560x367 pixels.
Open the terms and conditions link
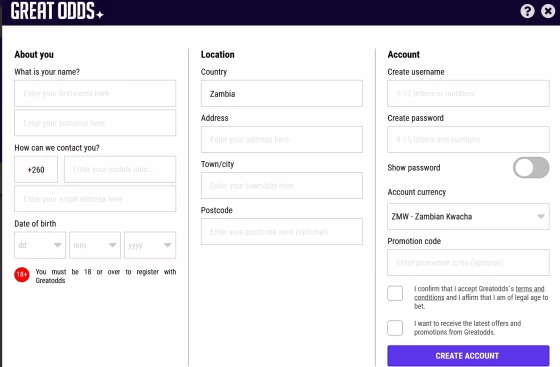pyautogui.click(x=479, y=293)
